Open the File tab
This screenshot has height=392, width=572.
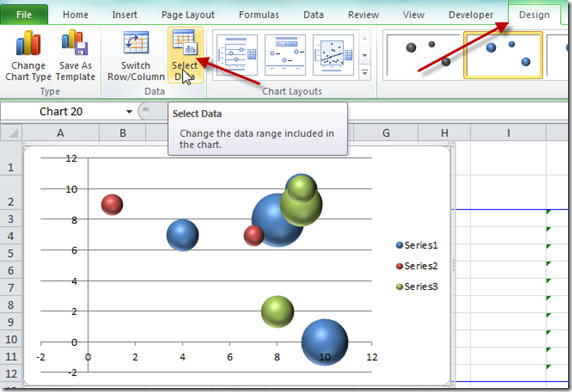click(24, 15)
